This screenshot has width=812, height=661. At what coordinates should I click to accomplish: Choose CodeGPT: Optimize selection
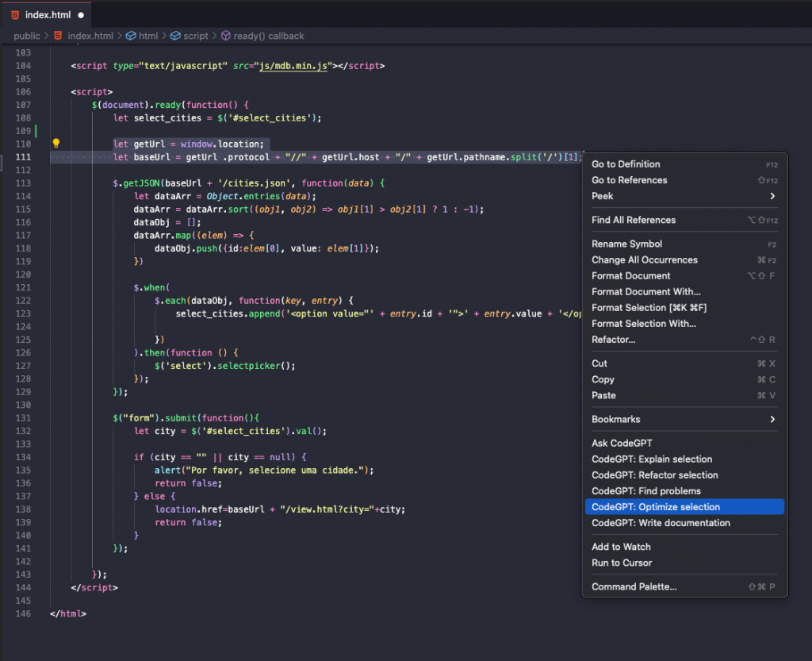tap(684, 507)
